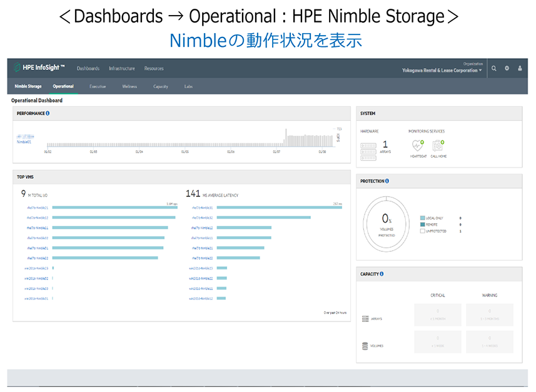Click the 'Over past 24 hours' note
536x392 pixels.
[335, 313]
